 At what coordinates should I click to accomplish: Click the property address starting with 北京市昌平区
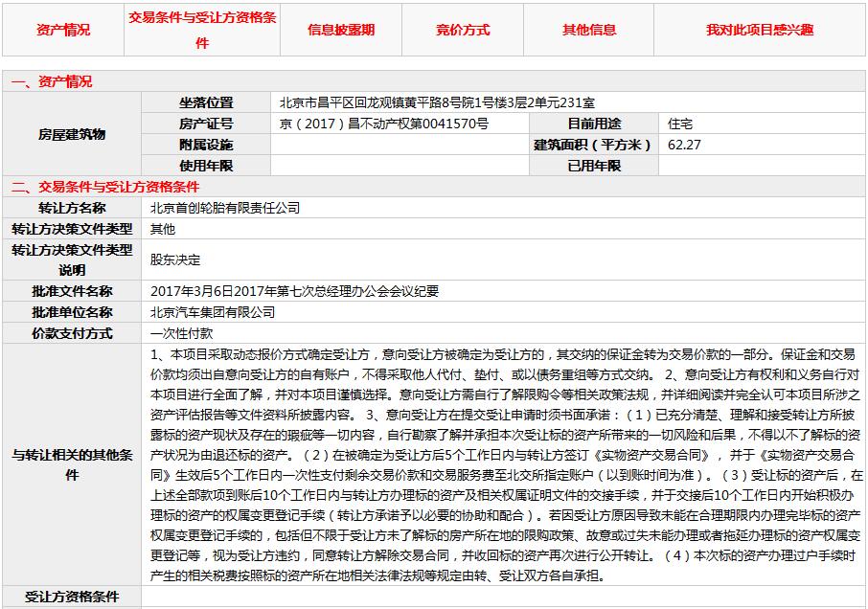437,102
